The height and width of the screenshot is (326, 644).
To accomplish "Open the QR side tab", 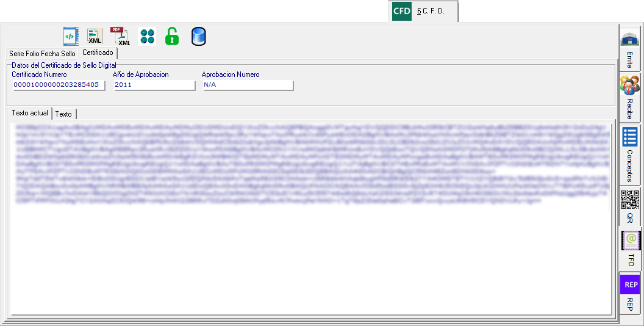I will click(629, 207).
